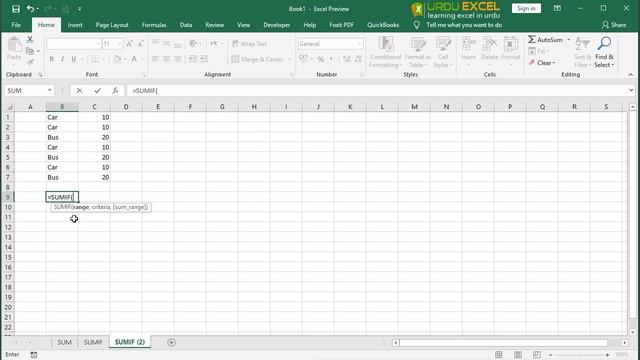Click column C header

click(x=94, y=107)
